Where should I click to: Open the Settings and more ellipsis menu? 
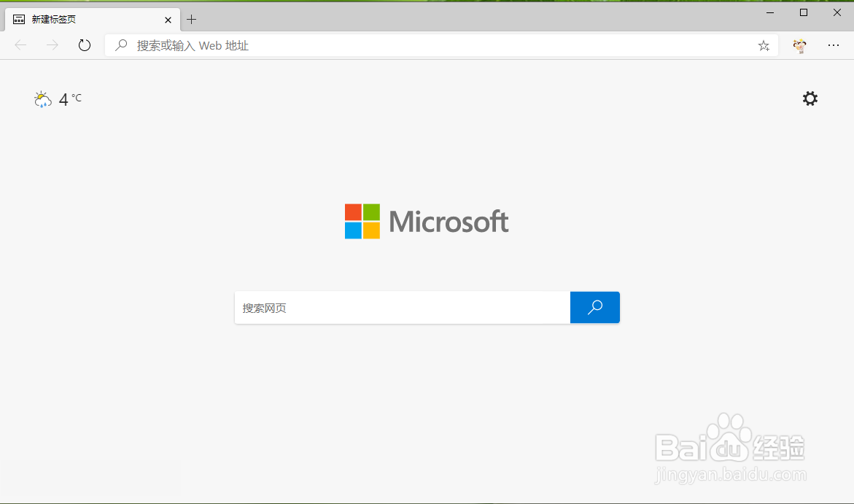[x=834, y=45]
